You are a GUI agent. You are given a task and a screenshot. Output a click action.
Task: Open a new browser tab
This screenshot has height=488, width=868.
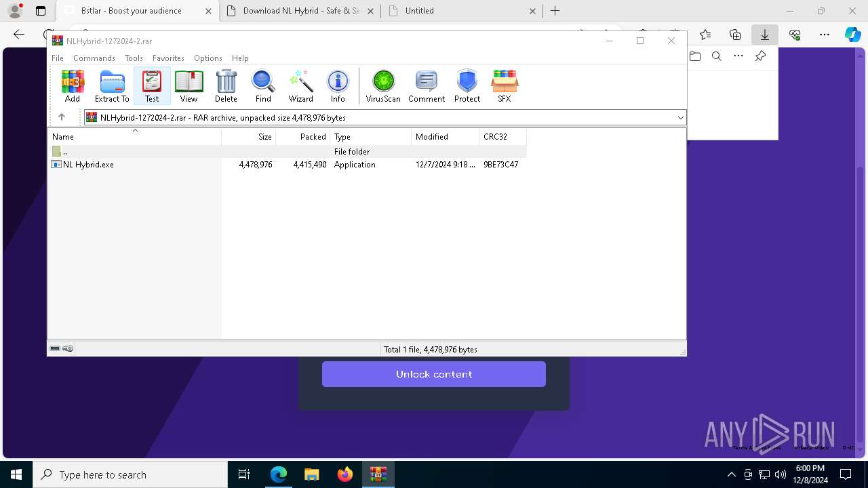555,11
